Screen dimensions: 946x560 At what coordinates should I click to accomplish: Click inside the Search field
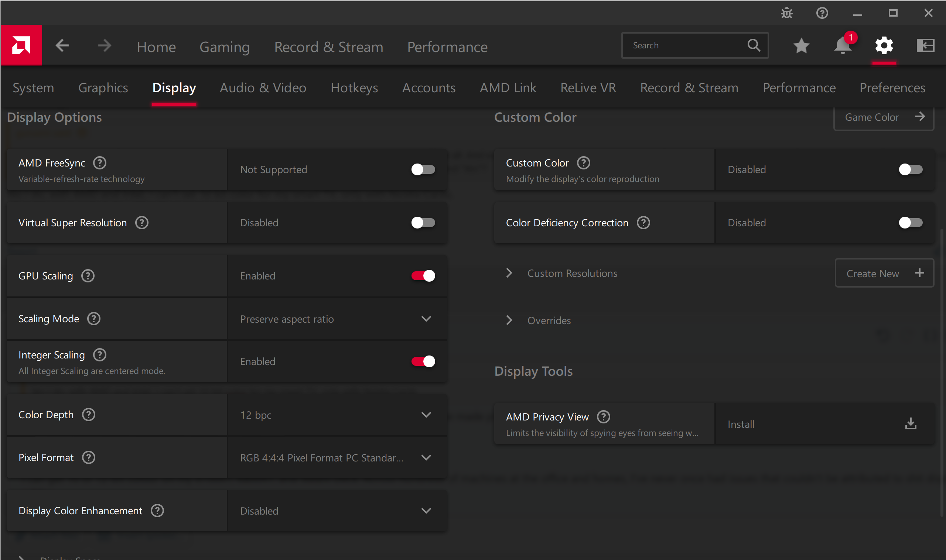pos(694,45)
